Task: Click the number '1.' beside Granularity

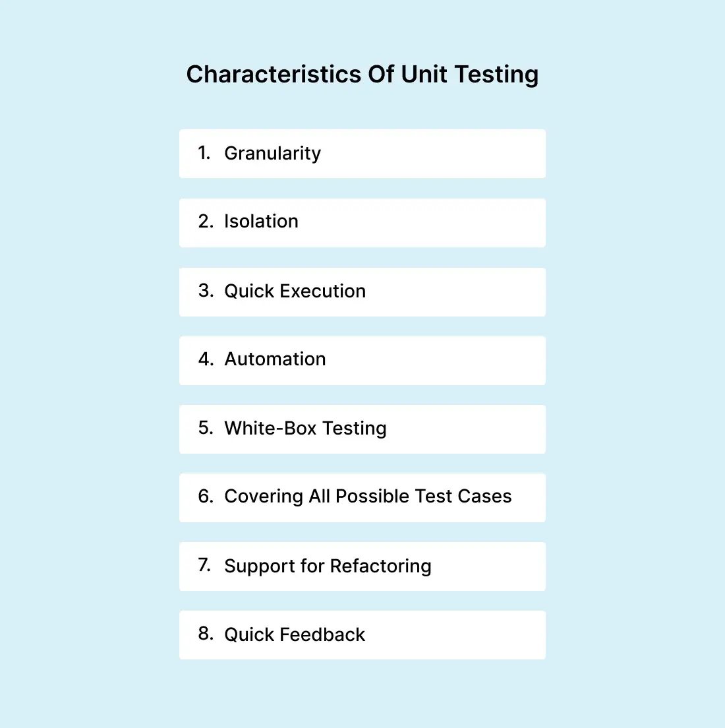Action: 204,153
